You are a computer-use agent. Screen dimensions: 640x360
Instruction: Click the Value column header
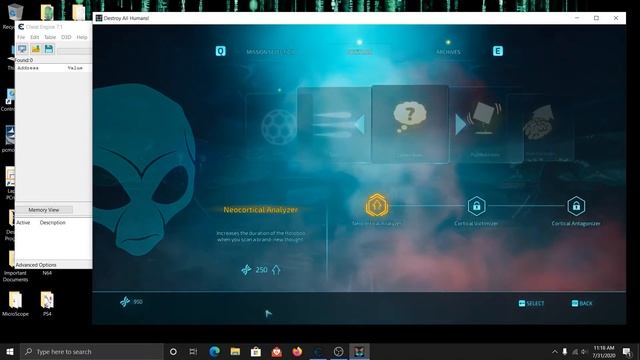tap(75, 68)
